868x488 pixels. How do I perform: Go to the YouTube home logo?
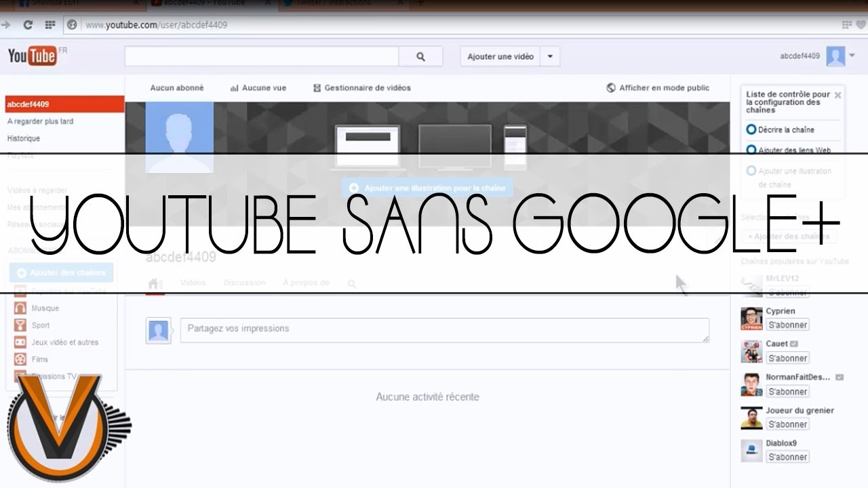click(x=33, y=56)
